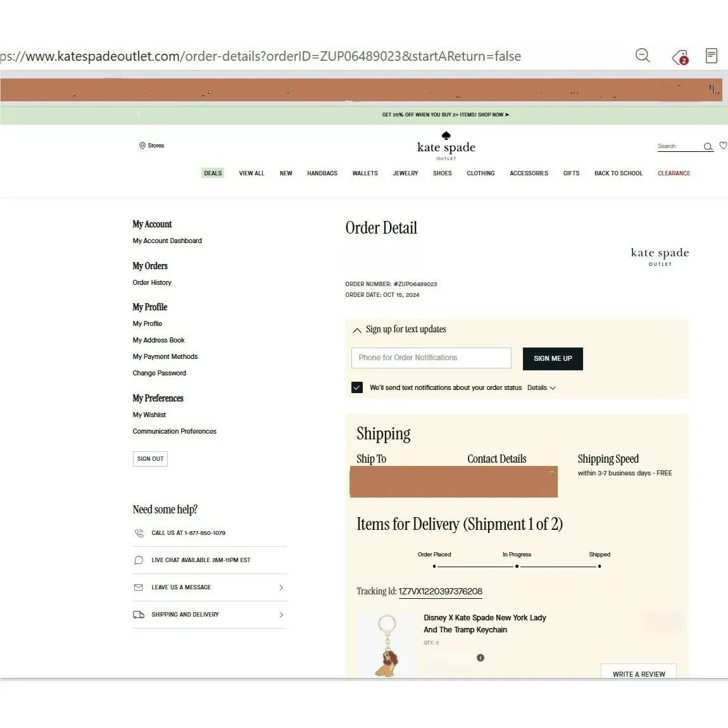Click the Phone for Order Notifications field

431,358
